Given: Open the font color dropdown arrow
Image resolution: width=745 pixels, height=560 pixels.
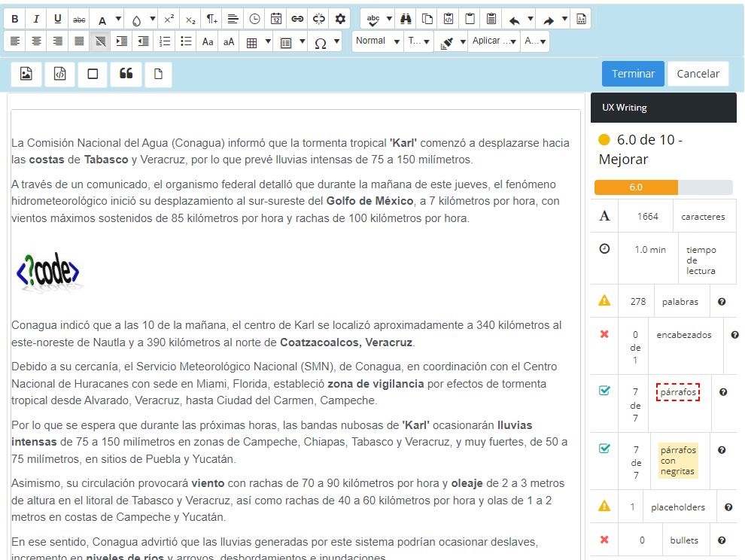Looking at the screenshot, I should [x=117, y=19].
